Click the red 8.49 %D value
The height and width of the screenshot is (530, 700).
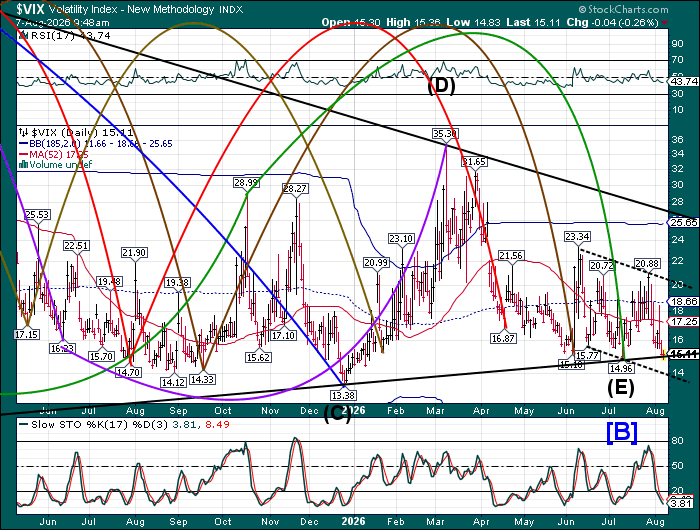[x=217, y=425]
